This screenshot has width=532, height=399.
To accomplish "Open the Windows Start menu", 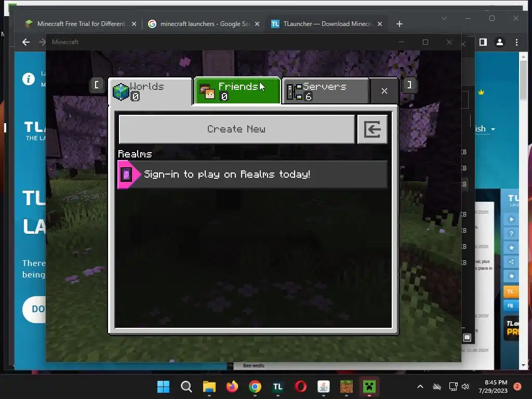I will tap(163, 387).
